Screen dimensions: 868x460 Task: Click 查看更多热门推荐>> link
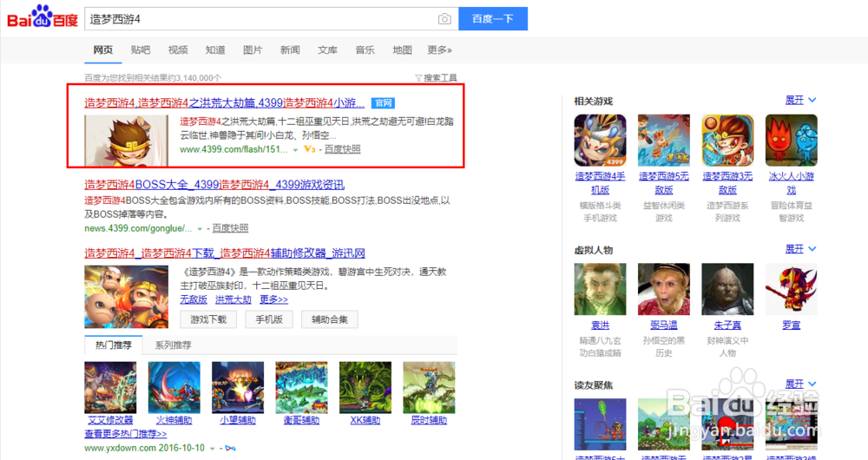126,434
